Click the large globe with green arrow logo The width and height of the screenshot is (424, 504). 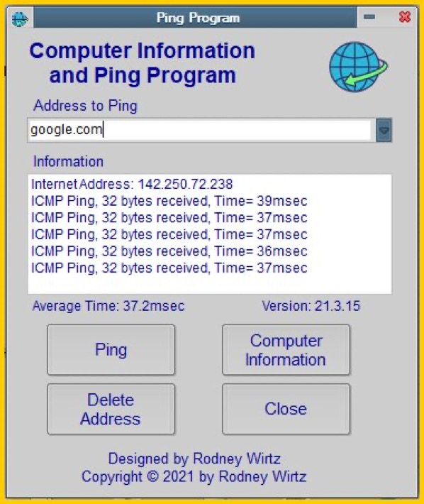point(358,67)
